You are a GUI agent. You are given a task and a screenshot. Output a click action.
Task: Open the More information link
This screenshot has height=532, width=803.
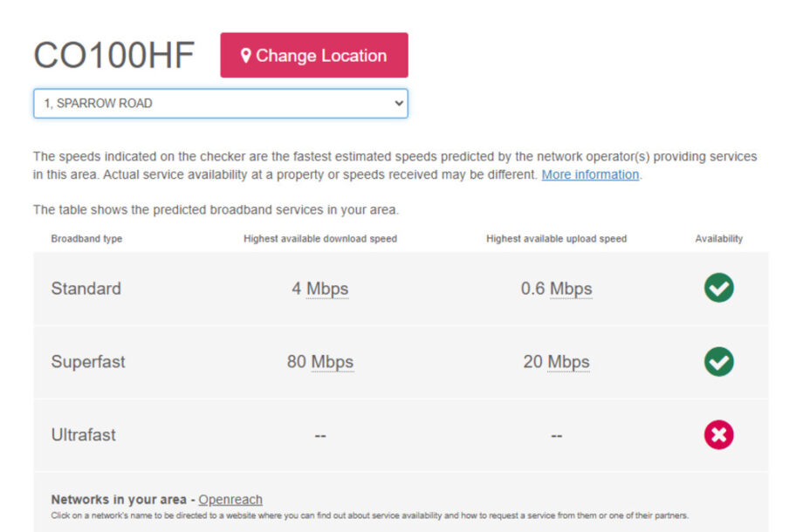pyautogui.click(x=590, y=175)
